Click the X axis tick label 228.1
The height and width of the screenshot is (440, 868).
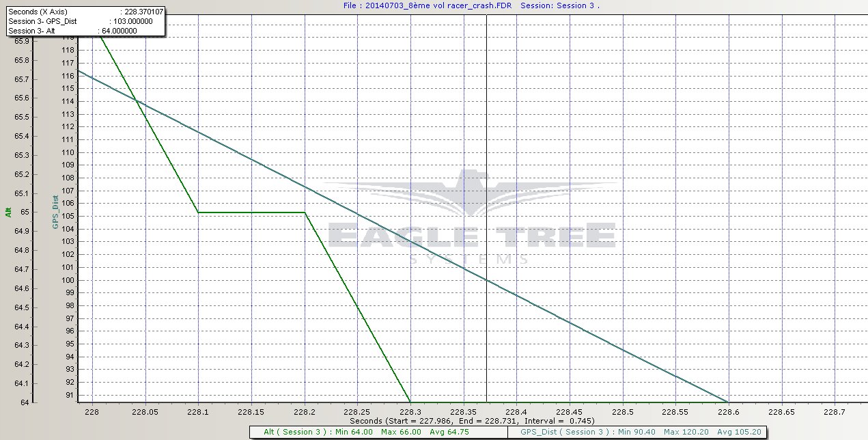coord(198,412)
